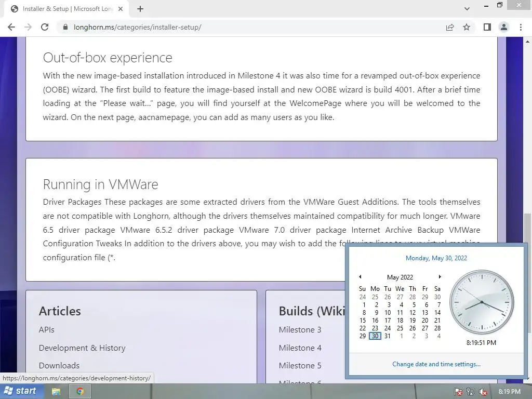The width and height of the screenshot is (532, 399).
Task: Select the Installer & Setup tab
Action: 66,9
